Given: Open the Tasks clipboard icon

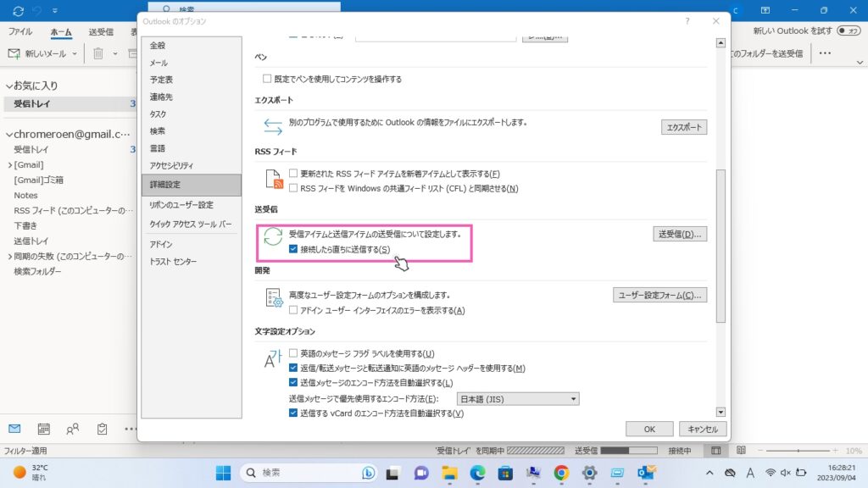Looking at the screenshot, I should tap(103, 429).
